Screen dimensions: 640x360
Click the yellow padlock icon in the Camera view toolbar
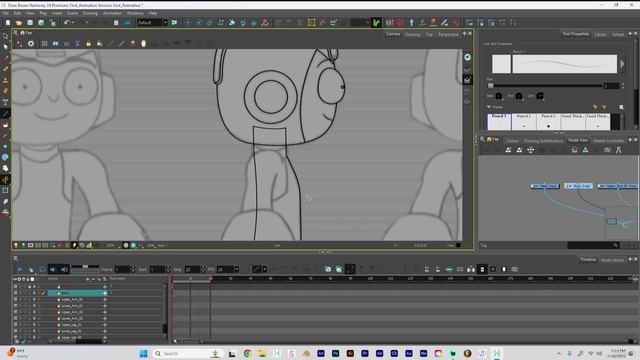coord(89,44)
